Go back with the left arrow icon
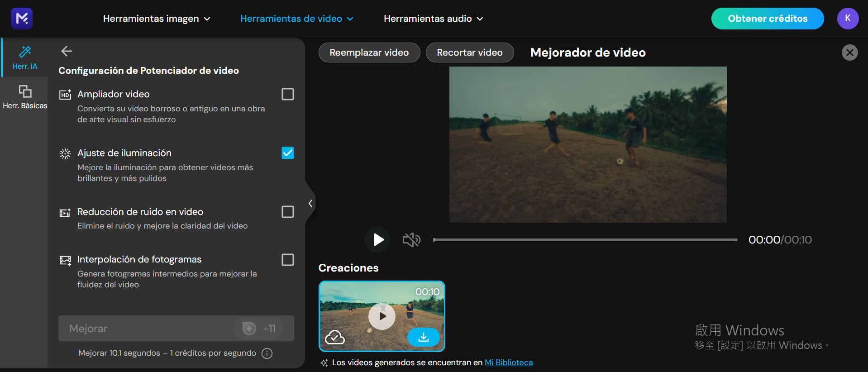868x372 pixels. click(67, 51)
